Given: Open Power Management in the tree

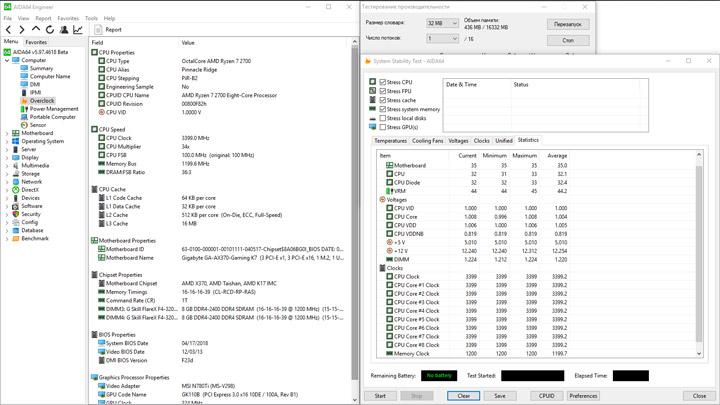Looking at the screenshot, I should click(53, 109).
